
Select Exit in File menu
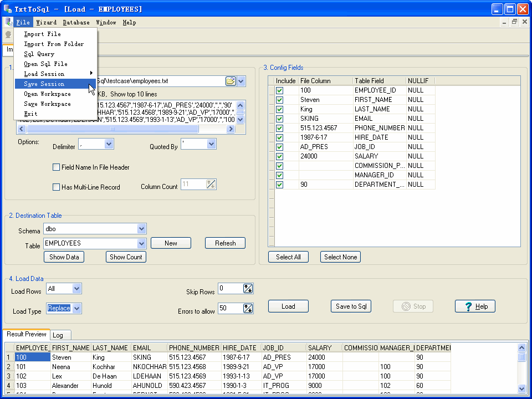[x=55, y=114]
